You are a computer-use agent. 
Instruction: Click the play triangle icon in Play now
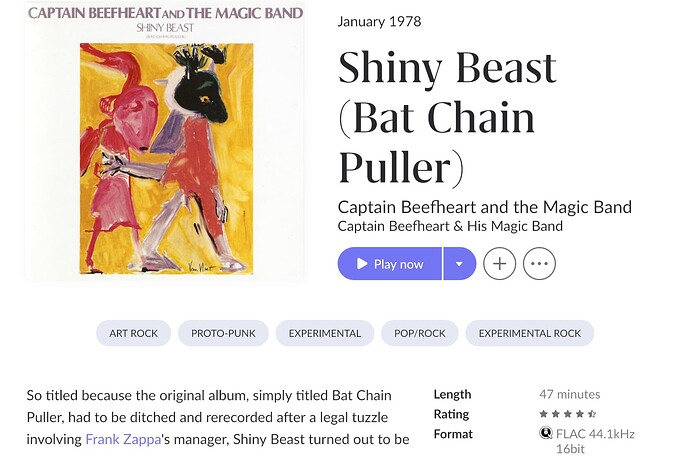click(x=362, y=264)
